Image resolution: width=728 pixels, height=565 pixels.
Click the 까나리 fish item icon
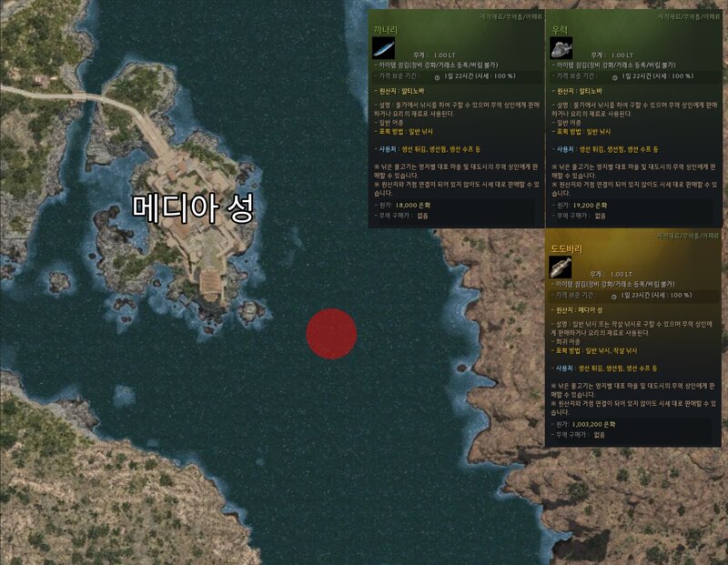coord(383,48)
